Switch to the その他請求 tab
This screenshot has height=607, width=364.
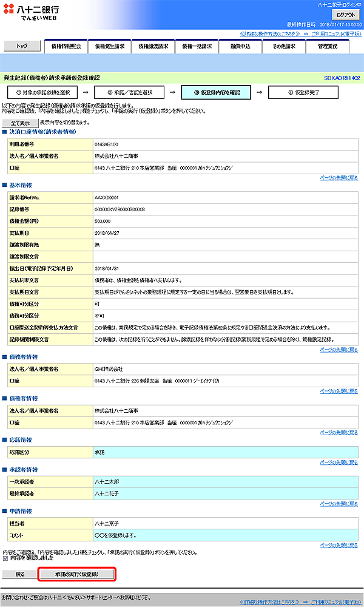pyautogui.click(x=284, y=47)
